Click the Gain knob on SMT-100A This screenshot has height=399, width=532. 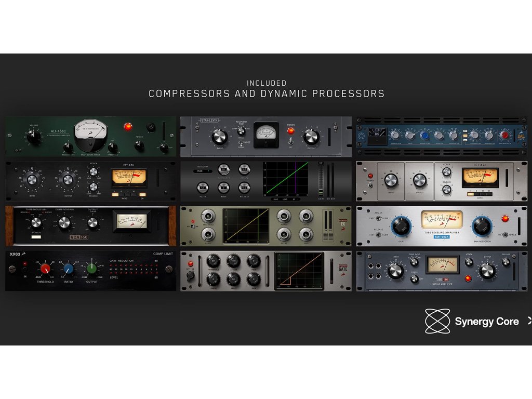coord(401,226)
